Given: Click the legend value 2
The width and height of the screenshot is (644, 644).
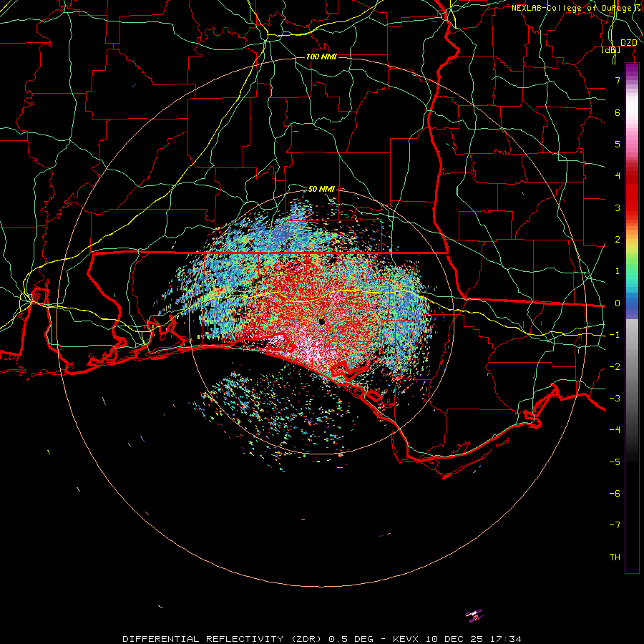Looking at the screenshot, I should pyautogui.click(x=618, y=240).
